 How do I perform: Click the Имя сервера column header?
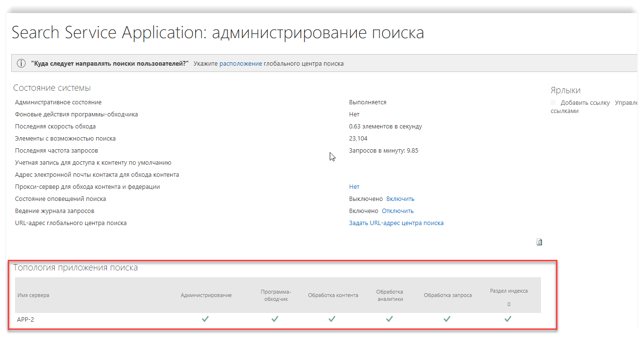33,295
